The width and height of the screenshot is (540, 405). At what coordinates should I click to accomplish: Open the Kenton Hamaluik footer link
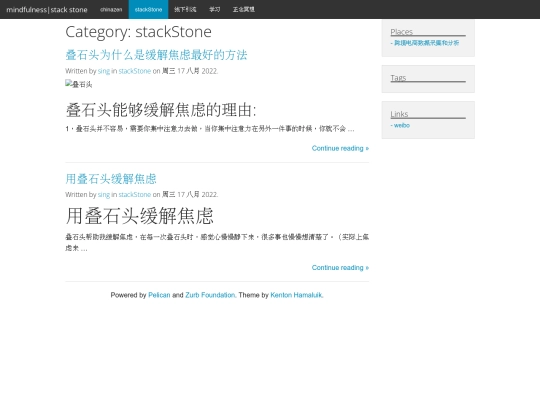point(296,295)
